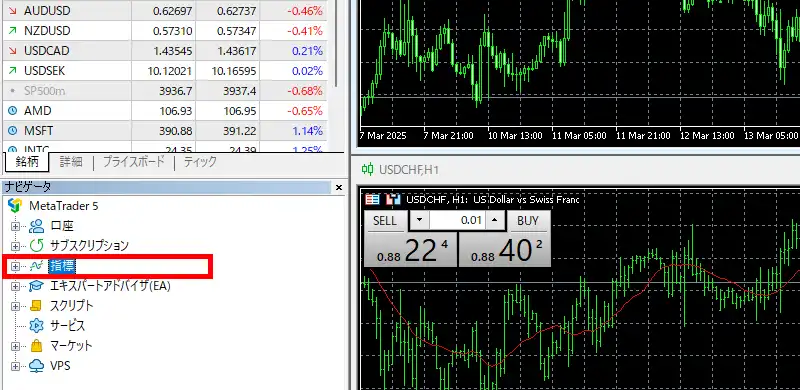Image resolution: width=800 pixels, height=390 pixels.
Task: Click the AUDUSD down arrow icon
Action: [x=13, y=11]
